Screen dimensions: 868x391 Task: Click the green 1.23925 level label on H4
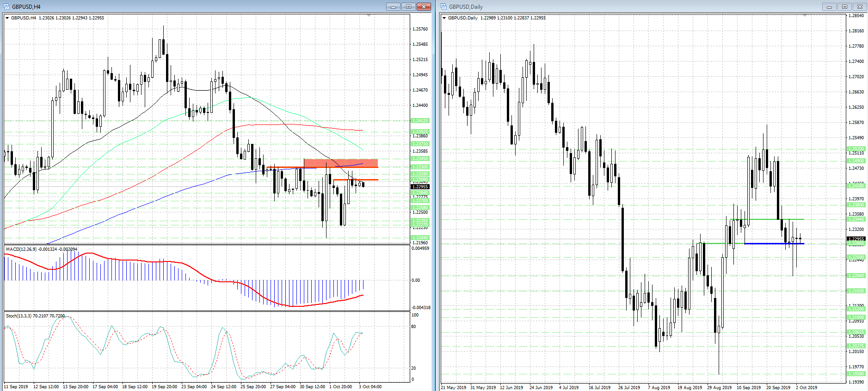coord(420,132)
